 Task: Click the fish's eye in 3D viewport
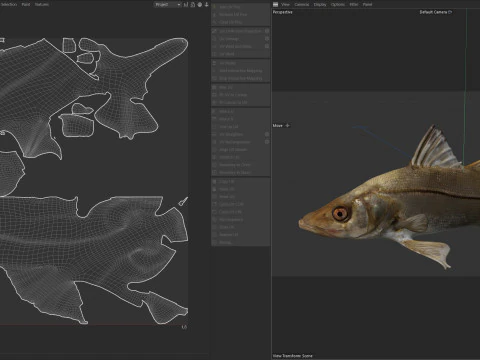[x=340, y=213]
